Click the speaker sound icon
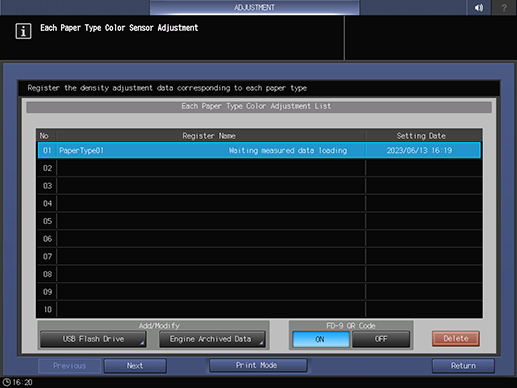Viewport: 517px width, 388px height. (x=479, y=7)
